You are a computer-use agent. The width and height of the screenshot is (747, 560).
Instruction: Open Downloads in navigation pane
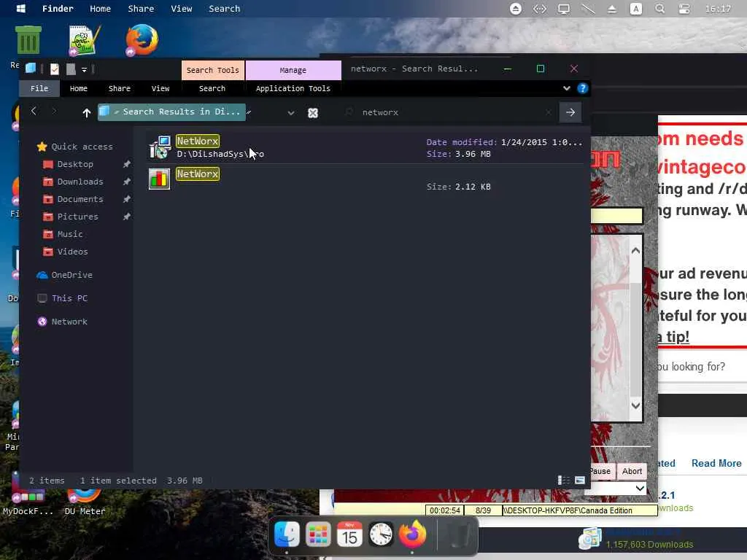[x=80, y=182]
